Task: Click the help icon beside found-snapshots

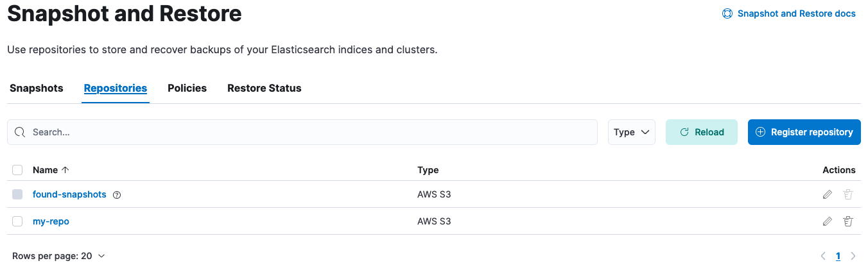Action: pyautogui.click(x=117, y=195)
